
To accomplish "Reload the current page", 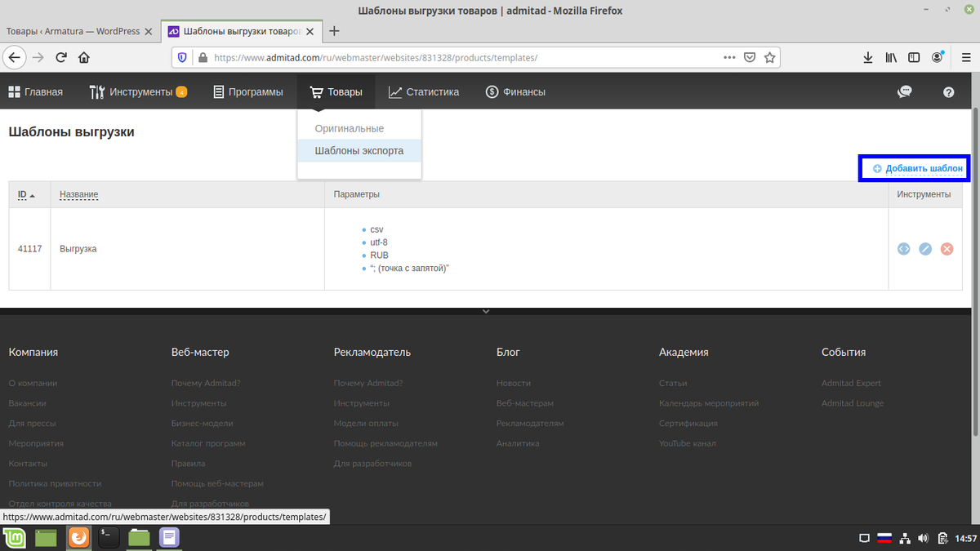I will pyautogui.click(x=60, y=57).
